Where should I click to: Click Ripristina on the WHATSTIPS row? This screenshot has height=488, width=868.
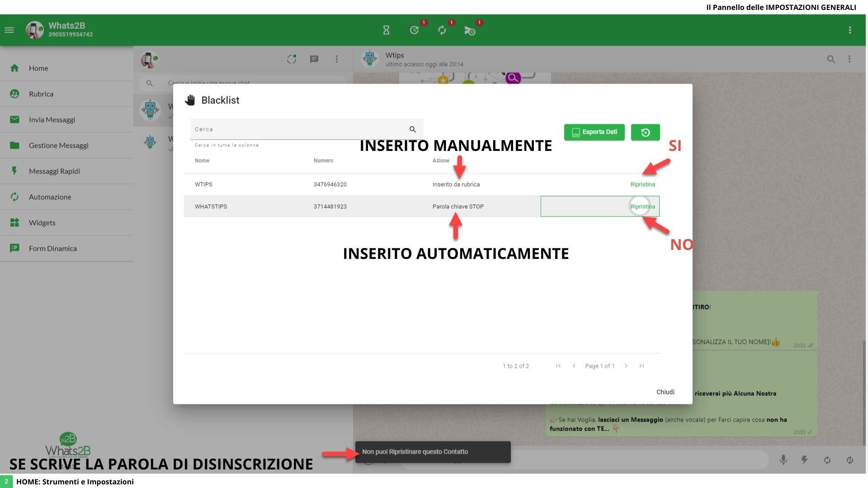tap(642, 206)
